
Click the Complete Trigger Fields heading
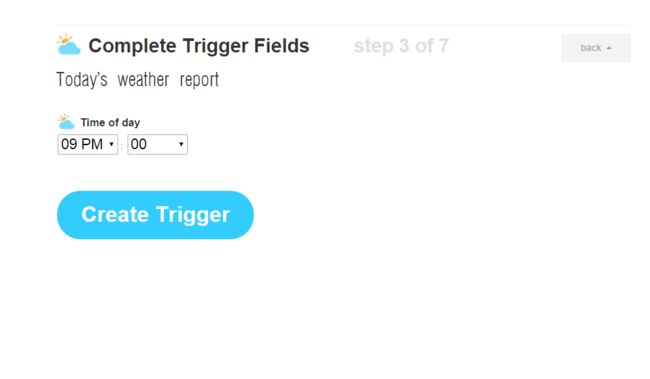click(x=199, y=46)
